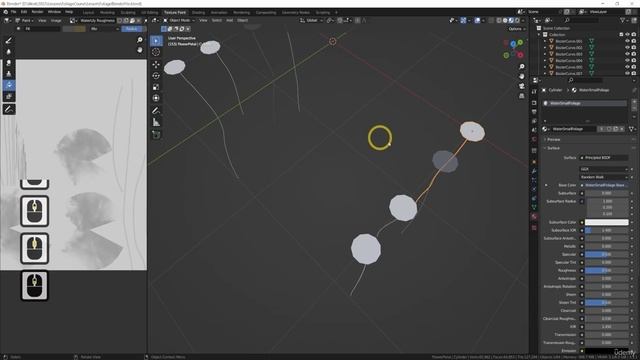Screen dimensions: 640x360
Task: Activate the Move tool in viewport toolbar
Action: pos(156,64)
